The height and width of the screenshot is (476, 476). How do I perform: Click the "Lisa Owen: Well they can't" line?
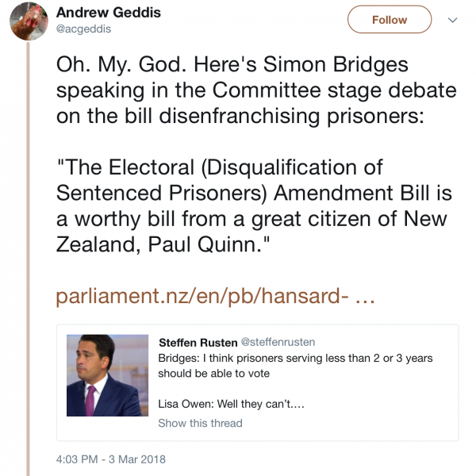click(232, 403)
